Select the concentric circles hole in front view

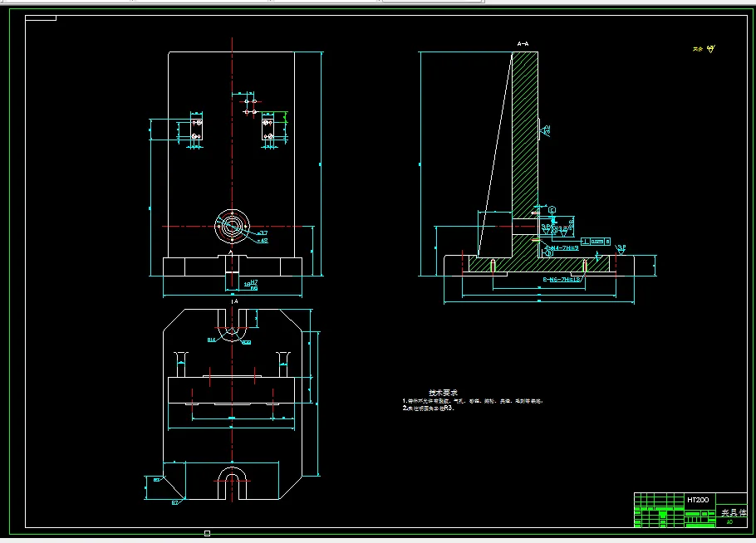click(x=232, y=226)
